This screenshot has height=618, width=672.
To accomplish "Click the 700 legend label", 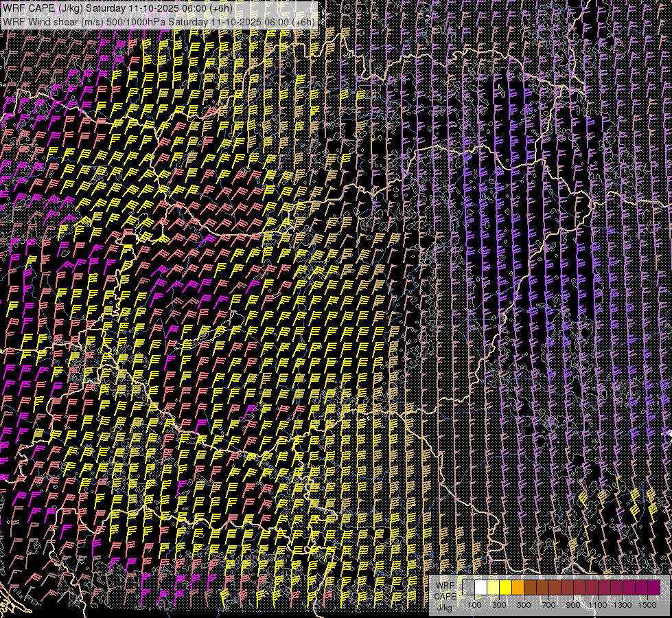I will point(548,605).
